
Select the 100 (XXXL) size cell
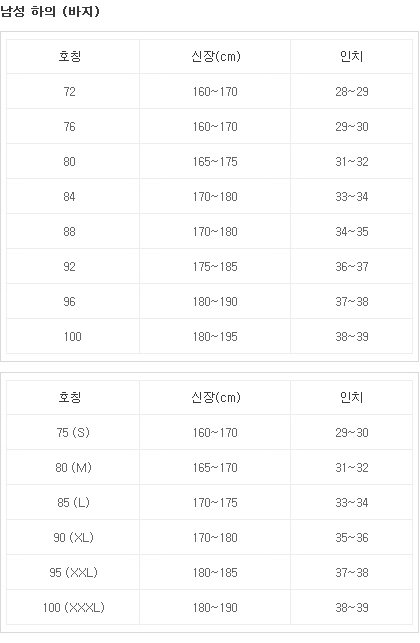click(x=73, y=607)
